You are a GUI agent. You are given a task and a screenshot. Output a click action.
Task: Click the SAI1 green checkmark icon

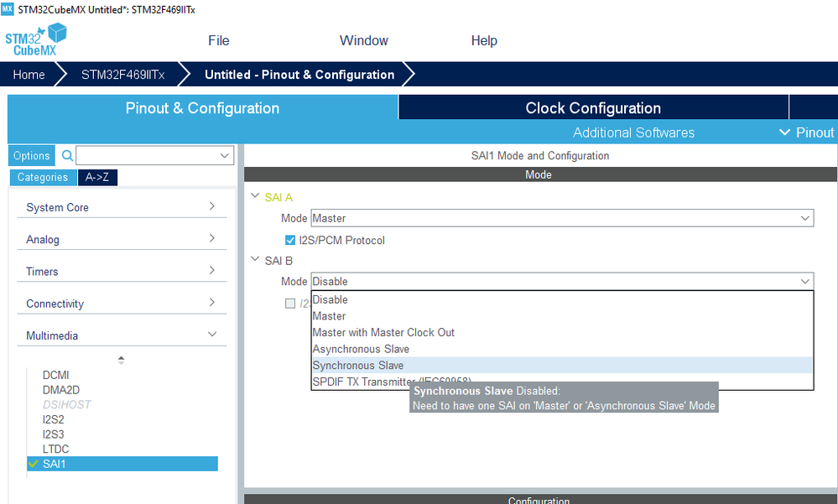(34, 464)
